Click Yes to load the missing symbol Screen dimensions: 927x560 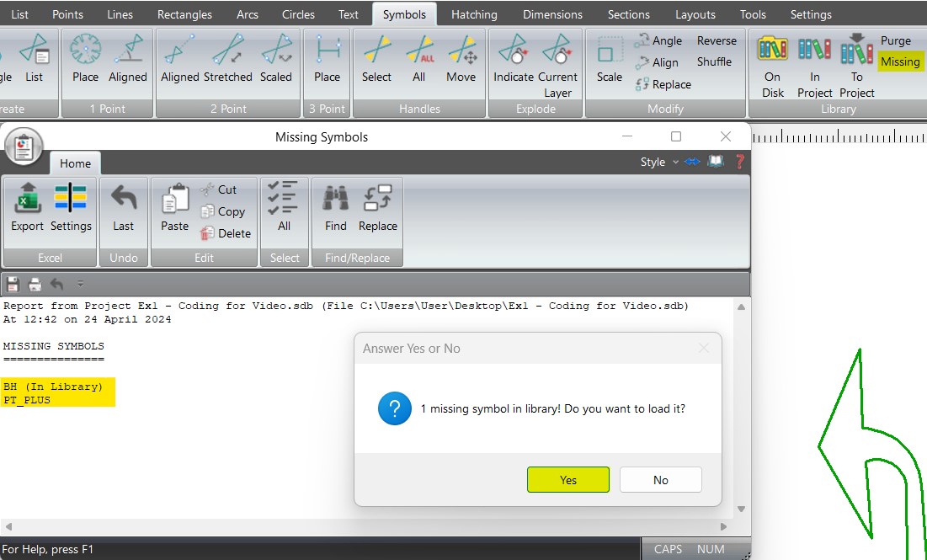click(x=567, y=479)
